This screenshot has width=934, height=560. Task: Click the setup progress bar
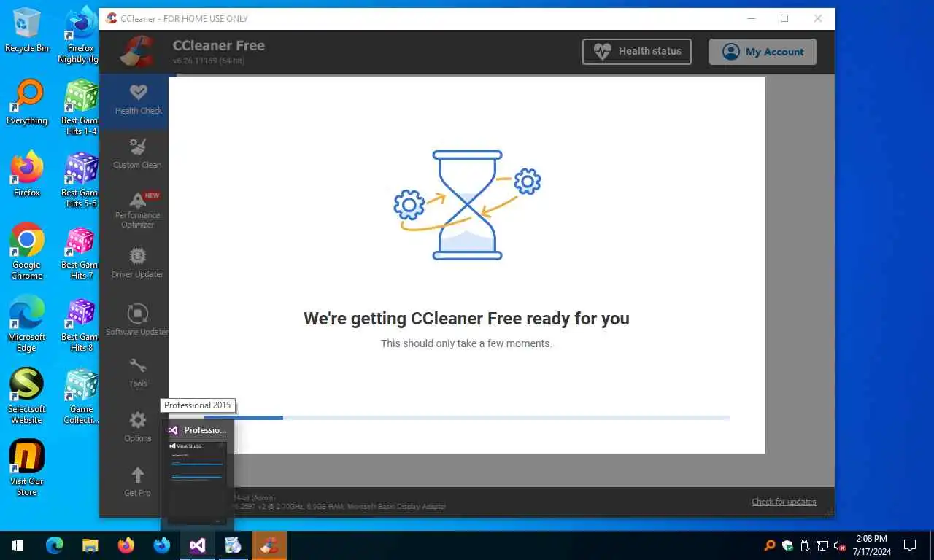466,418
